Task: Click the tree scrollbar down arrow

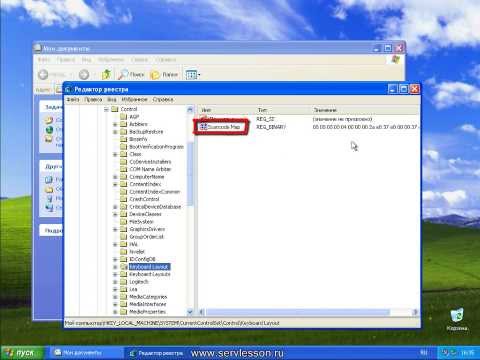Action: click(x=190, y=312)
